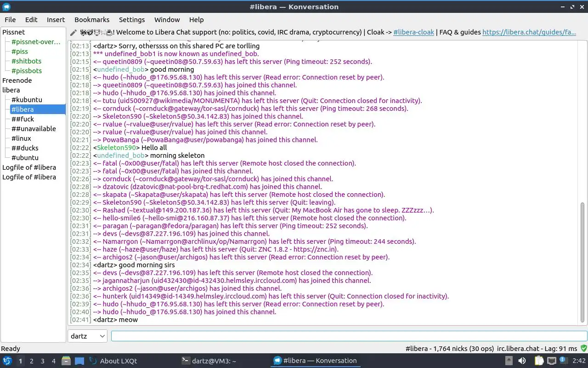This screenshot has width=588, height=368.
Task: Open the Insert menu
Action: pos(56,20)
